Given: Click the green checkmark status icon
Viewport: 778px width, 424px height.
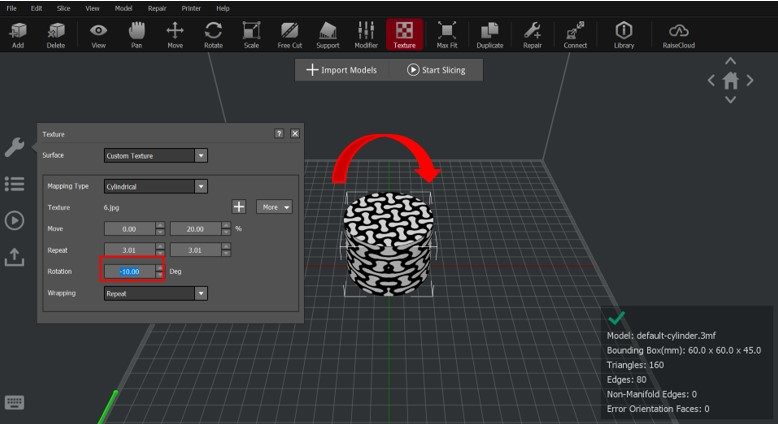Looking at the screenshot, I should click(617, 317).
